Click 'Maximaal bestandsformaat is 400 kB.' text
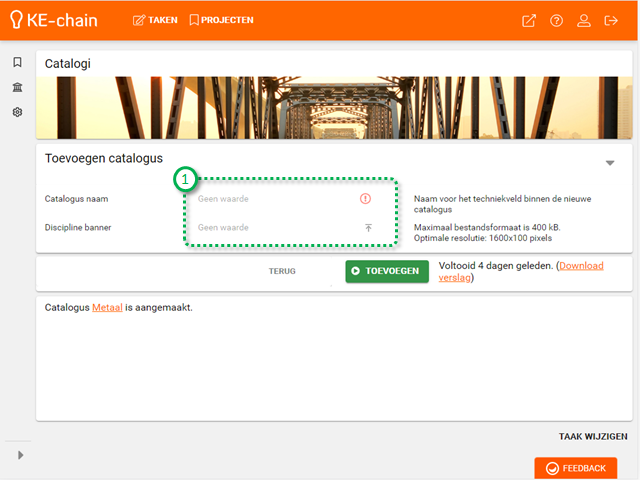 [487, 227]
